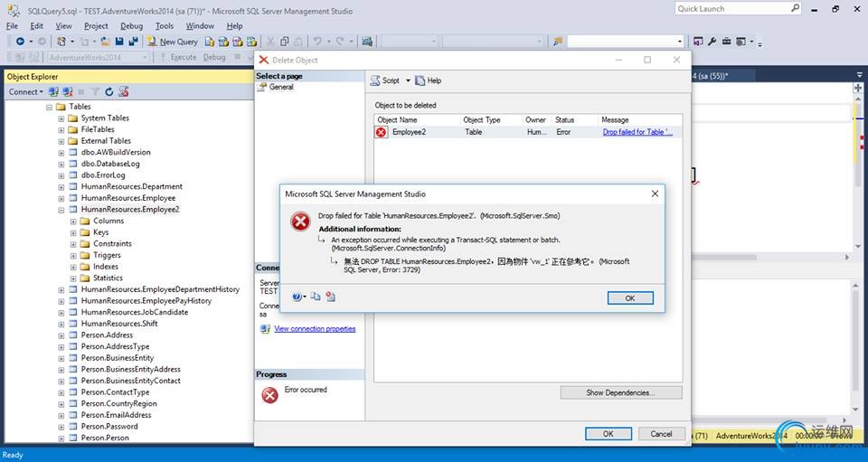The image size is (868, 462).
Task: Click Cancel in the Delete Object dialog
Action: point(662,434)
